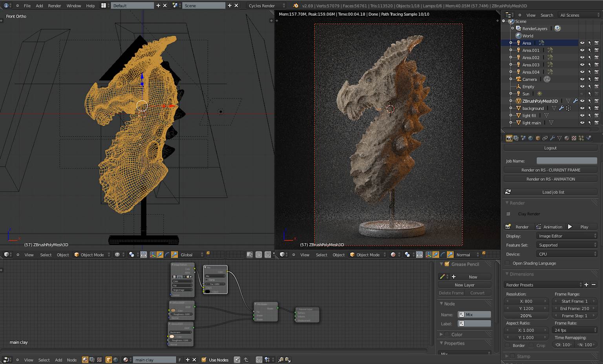Open the Texture properties tab checkerboard icon
This screenshot has height=364, width=603.
[x=574, y=138]
